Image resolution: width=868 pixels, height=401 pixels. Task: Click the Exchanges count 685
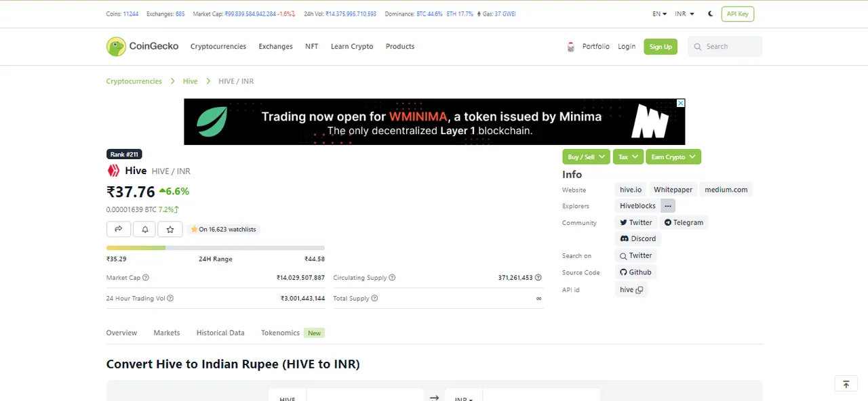(180, 14)
